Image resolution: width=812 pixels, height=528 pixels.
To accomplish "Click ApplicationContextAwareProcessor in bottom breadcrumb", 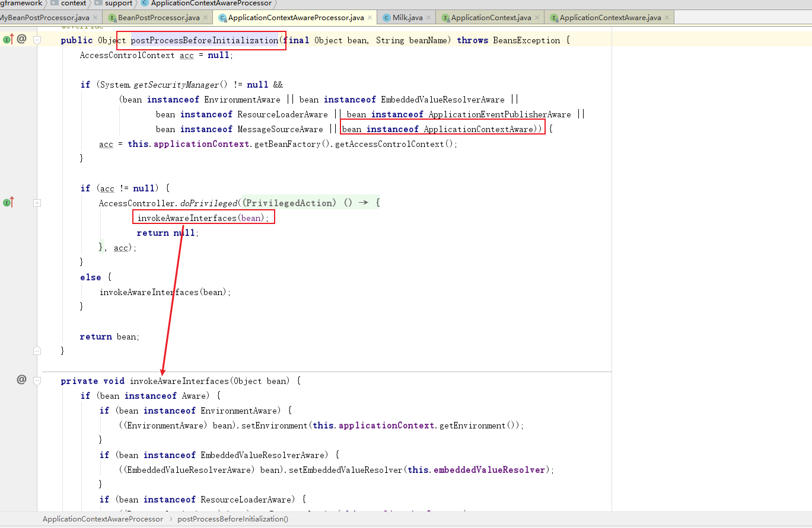I will click(x=103, y=519).
